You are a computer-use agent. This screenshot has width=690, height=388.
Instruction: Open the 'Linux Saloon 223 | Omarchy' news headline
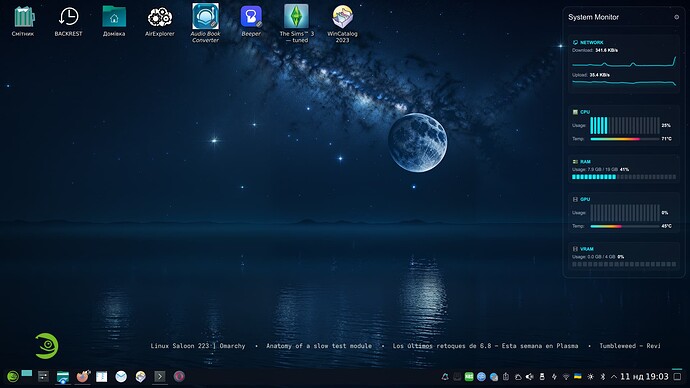pos(198,346)
